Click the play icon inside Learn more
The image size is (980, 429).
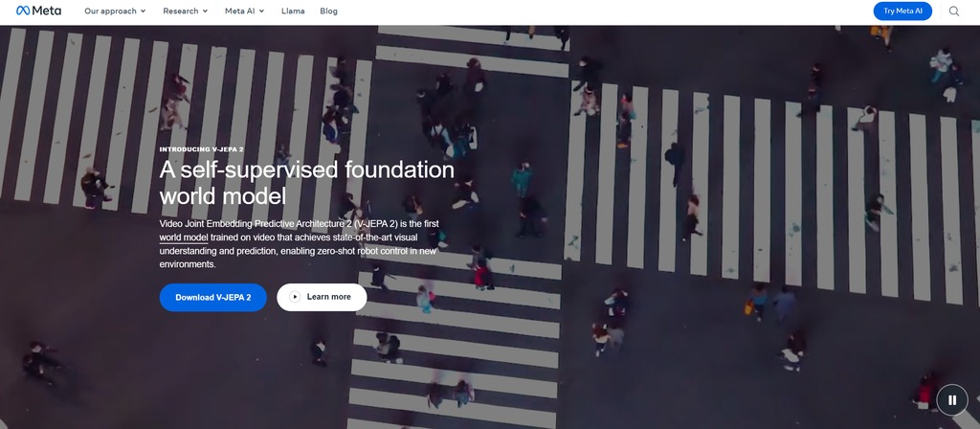pyautogui.click(x=295, y=297)
